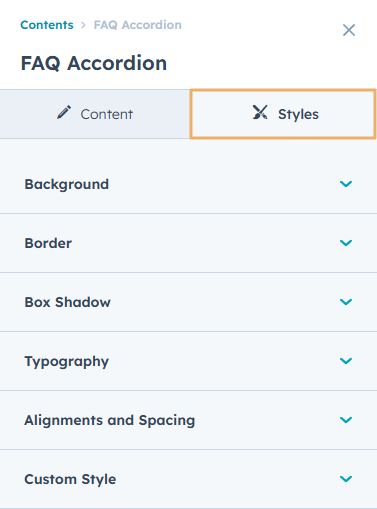Open the Border style group label
Image resolution: width=377 pixels, height=509 pixels.
point(48,243)
